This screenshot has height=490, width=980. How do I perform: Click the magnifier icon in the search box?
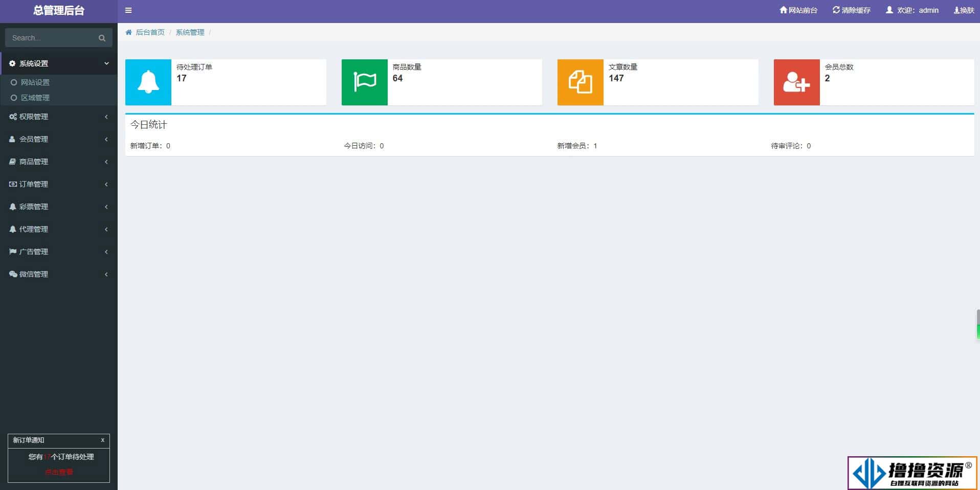(x=102, y=38)
